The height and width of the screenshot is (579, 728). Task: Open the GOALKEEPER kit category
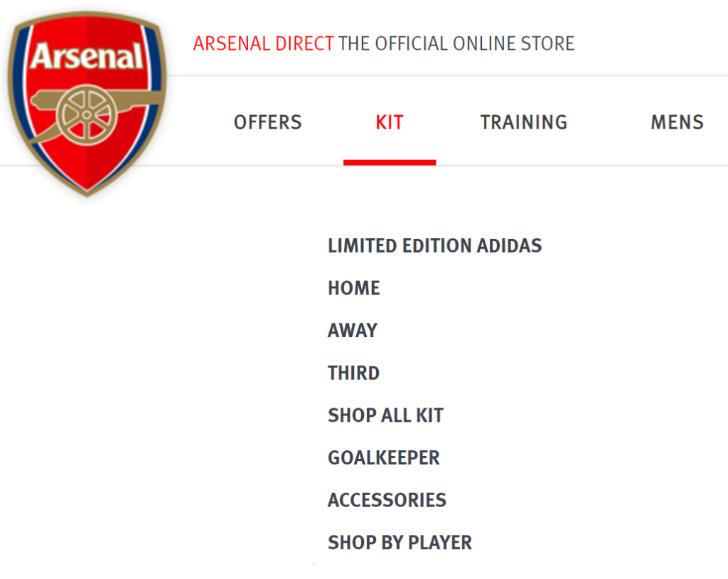point(383,457)
